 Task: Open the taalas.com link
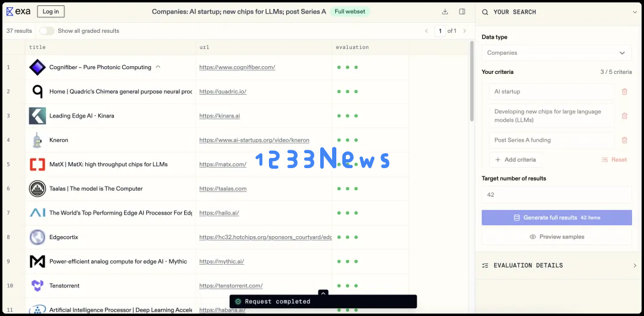[222, 188]
